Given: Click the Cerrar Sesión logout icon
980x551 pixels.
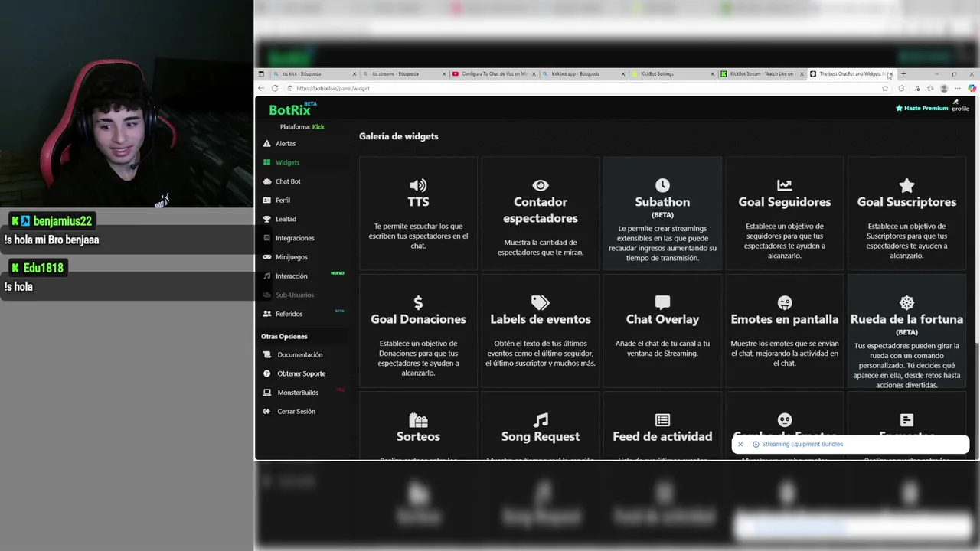Looking at the screenshot, I should tap(266, 412).
